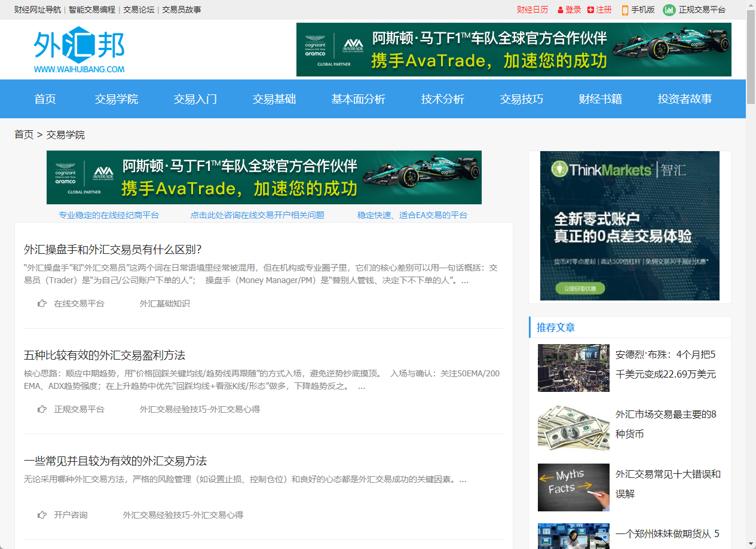This screenshot has width=756, height=549.
Task: Click the red 注册 plus icon
Action: coord(589,10)
